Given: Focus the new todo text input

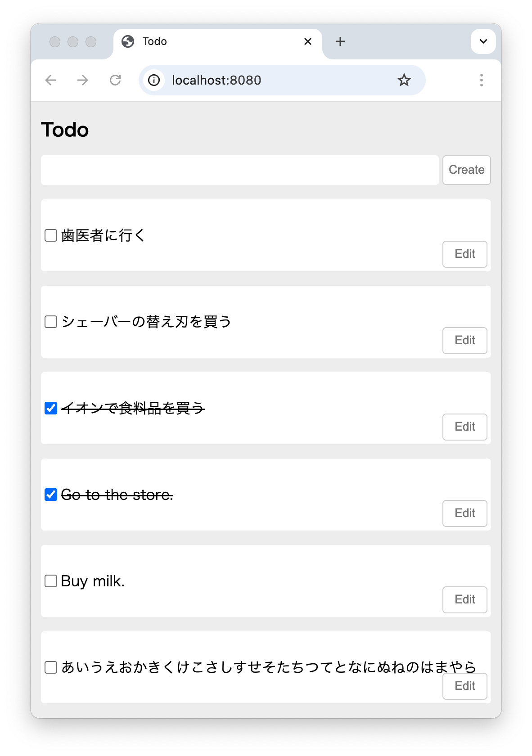Looking at the screenshot, I should pyautogui.click(x=239, y=170).
